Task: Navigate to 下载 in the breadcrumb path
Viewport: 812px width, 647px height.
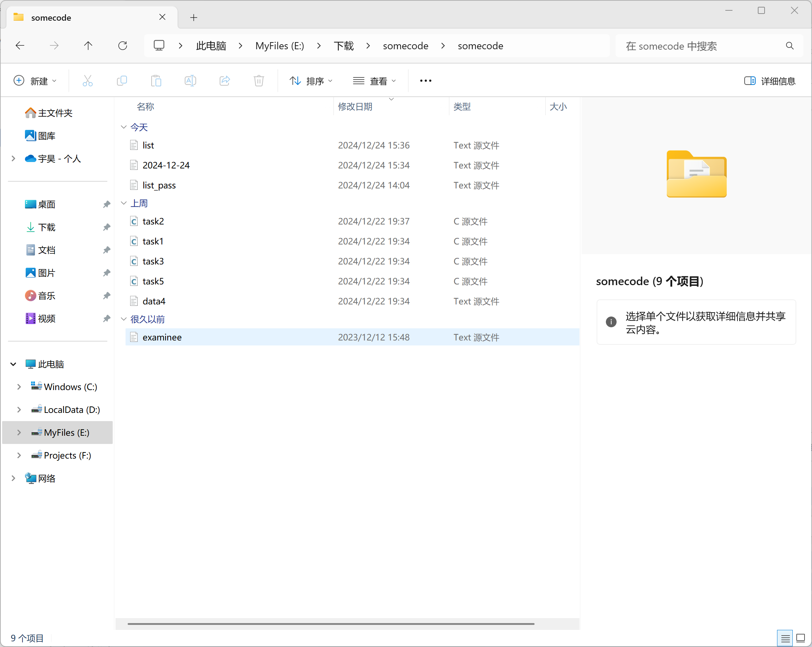Action: tap(343, 46)
